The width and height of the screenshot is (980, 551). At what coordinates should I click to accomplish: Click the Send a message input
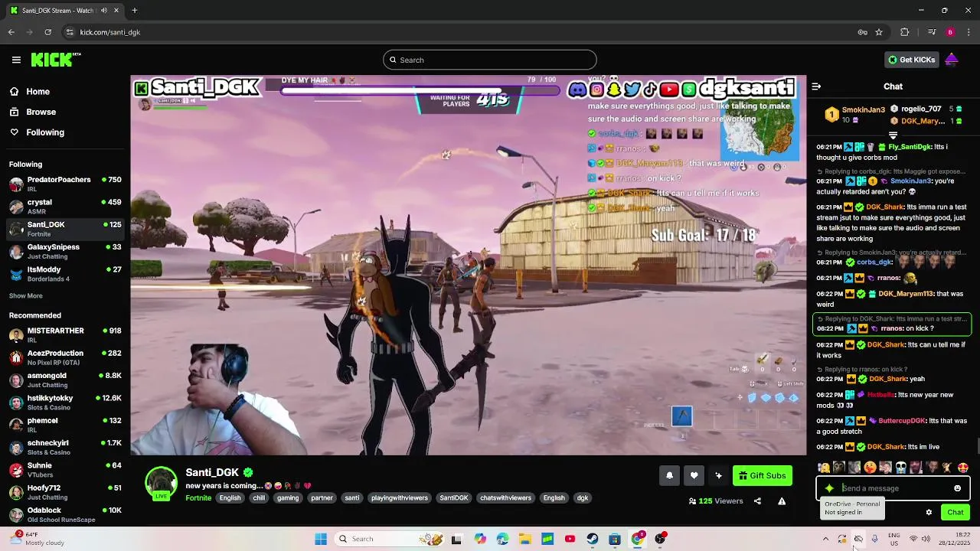click(x=893, y=488)
